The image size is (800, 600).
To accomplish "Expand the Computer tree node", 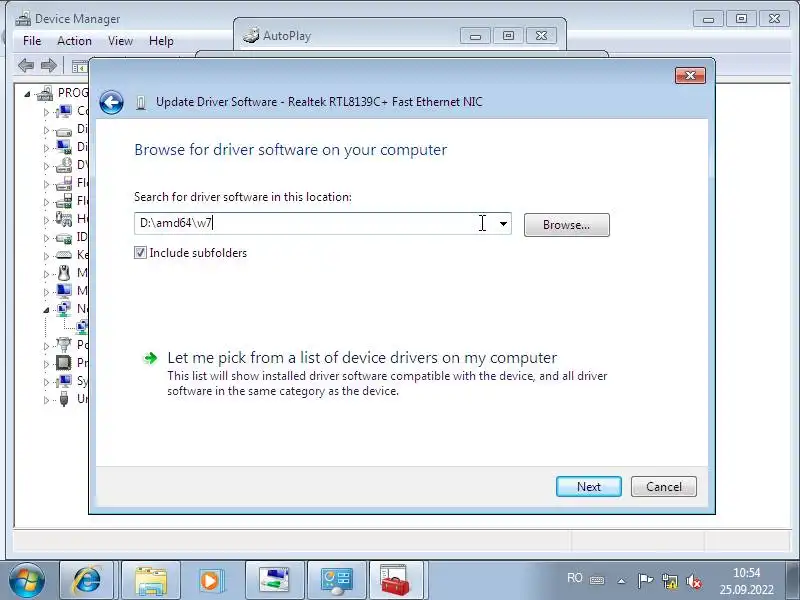I will coord(46,111).
